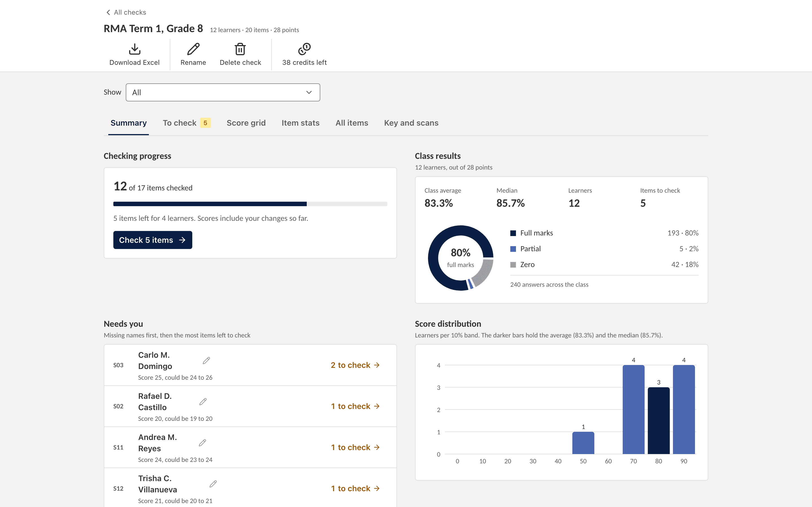The height and width of the screenshot is (507, 812).
Task: Edit Rafael D. Castillo's name with pencil icon
Action: [x=203, y=402]
